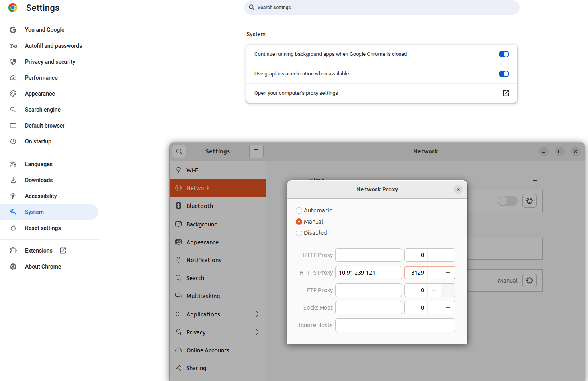Click the Ignore Hosts input field

(395, 325)
